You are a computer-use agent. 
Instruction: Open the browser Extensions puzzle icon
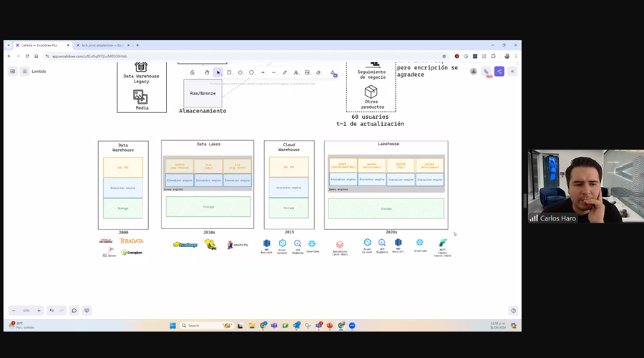coord(494,57)
